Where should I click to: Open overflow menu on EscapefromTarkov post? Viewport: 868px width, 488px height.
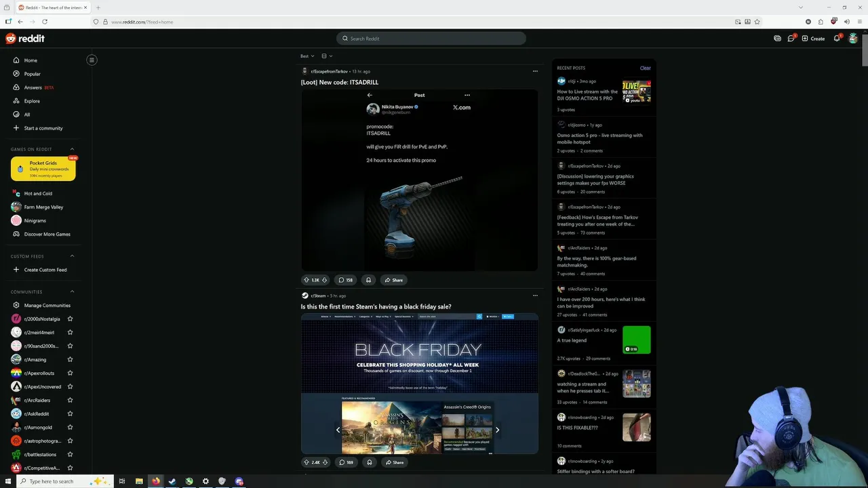tap(535, 71)
